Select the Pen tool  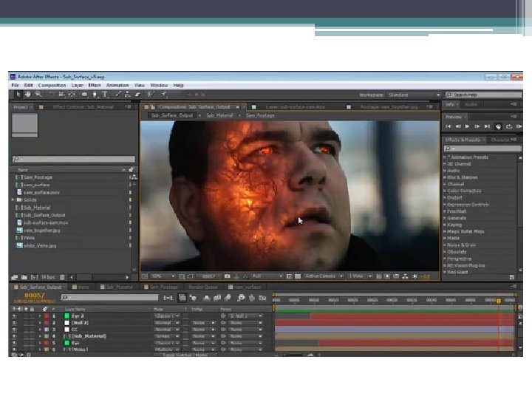(x=95, y=95)
